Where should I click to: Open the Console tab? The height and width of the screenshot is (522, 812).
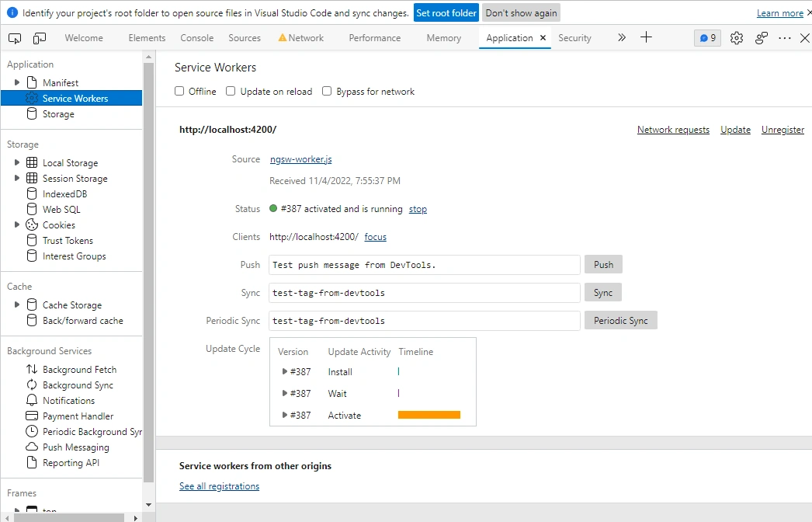pos(196,38)
